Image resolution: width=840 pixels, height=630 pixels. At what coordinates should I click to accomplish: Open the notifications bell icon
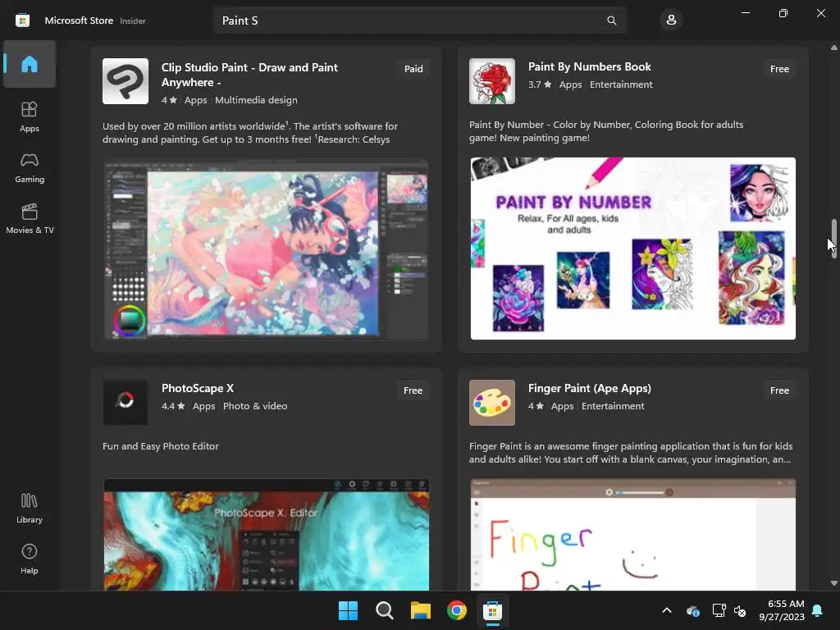click(818, 610)
